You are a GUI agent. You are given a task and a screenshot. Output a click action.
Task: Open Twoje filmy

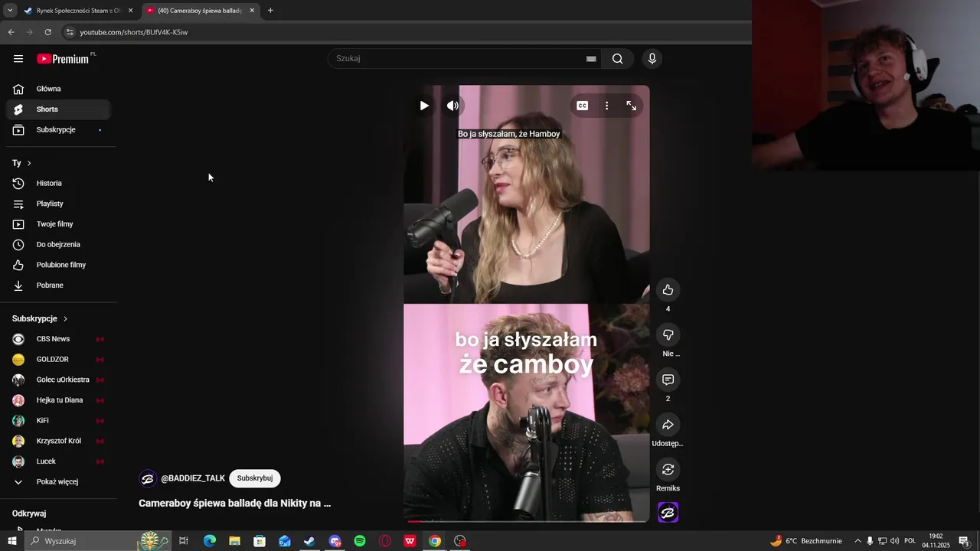point(58,224)
